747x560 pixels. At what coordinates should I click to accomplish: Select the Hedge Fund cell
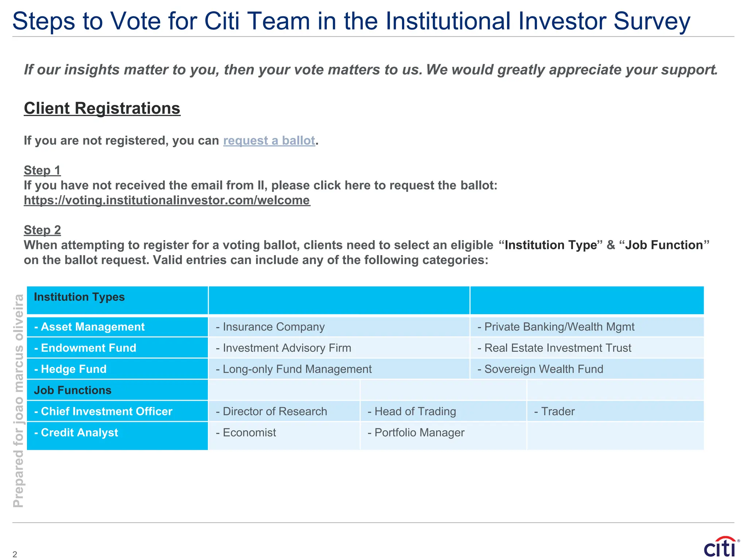[x=117, y=369]
